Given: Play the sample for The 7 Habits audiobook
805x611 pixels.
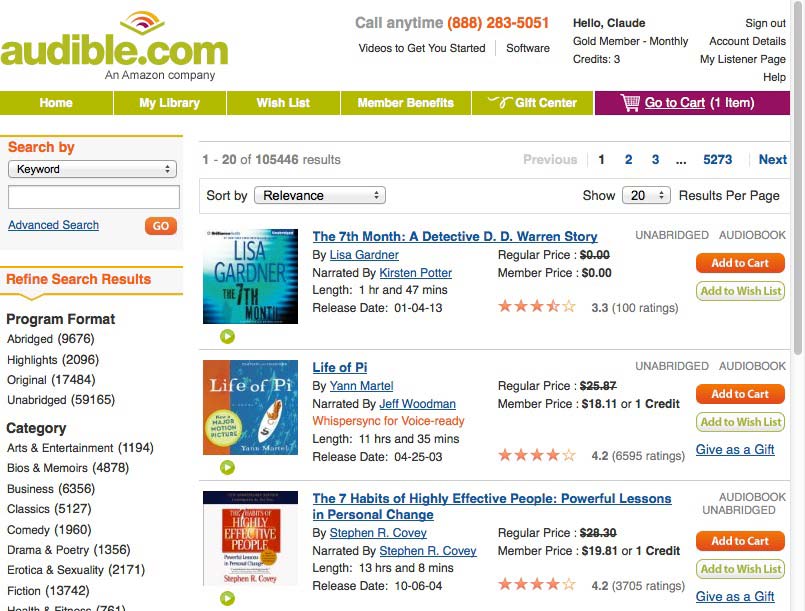Looking at the screenshot, I should pyautogui.click(x=227, y=598).
